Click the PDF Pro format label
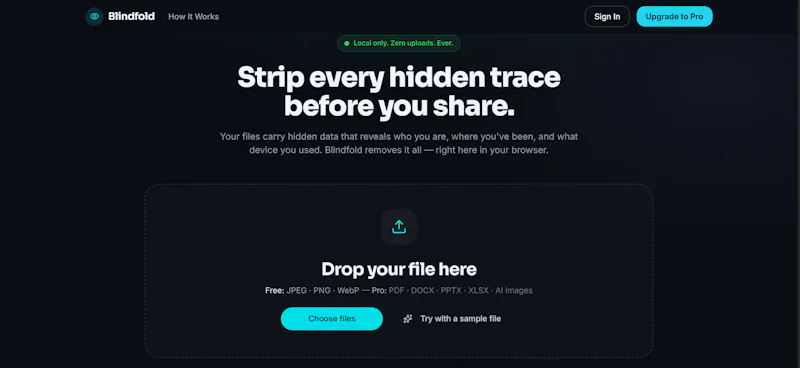 click(396, 290)
